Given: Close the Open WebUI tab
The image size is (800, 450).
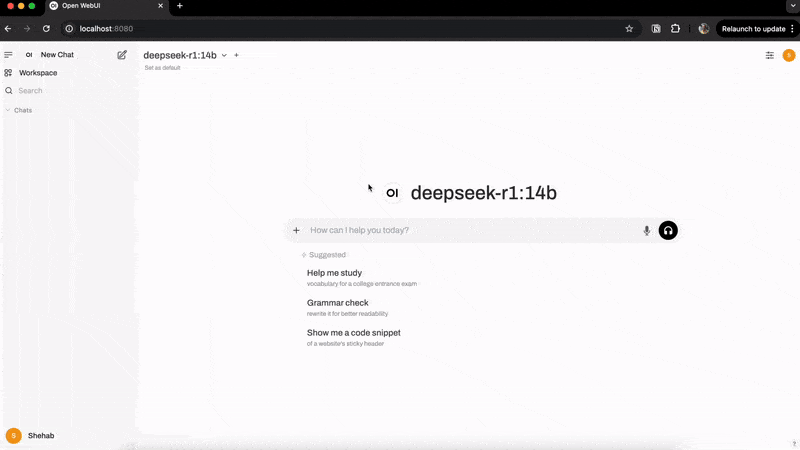Looking at the screenshot, I should coord(160,6).
